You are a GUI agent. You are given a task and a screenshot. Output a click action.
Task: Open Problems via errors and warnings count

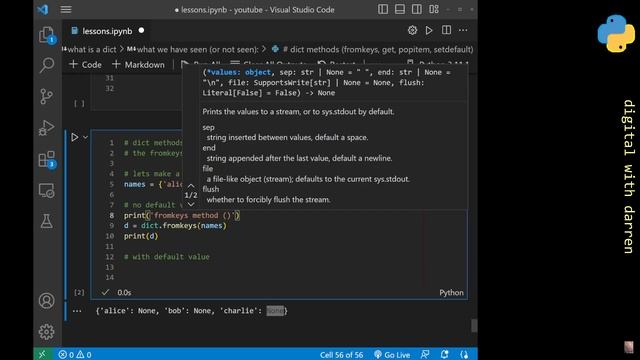[75, 355]
